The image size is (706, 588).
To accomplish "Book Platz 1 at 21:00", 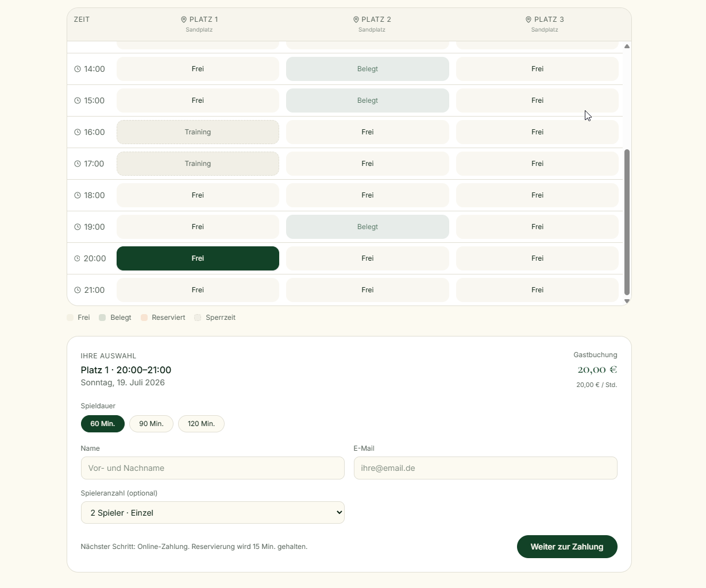I will 198,290.
